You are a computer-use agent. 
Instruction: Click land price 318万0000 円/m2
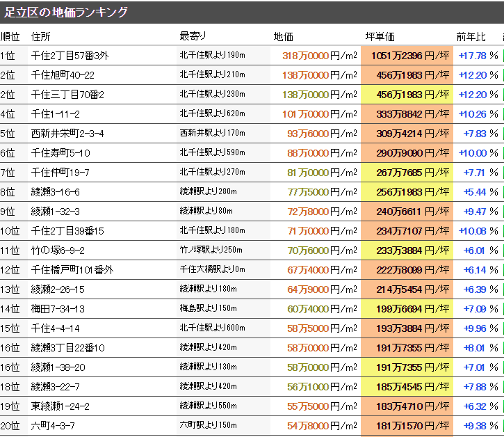click(x=319, y=56)
